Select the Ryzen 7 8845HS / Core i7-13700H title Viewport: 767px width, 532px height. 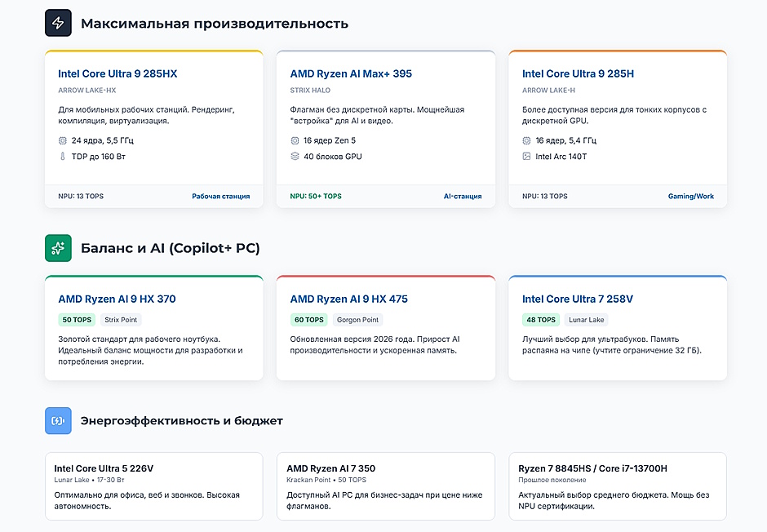point(592,468)
